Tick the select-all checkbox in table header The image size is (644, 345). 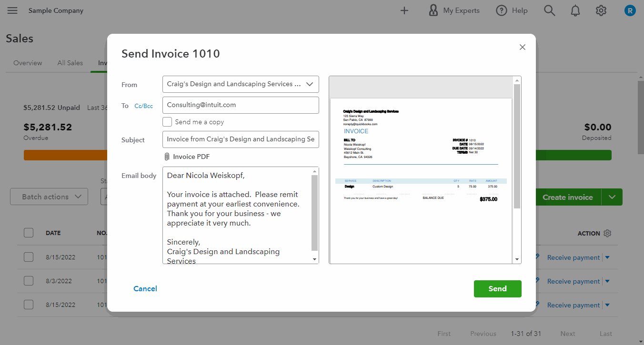[x=29, y=233]
